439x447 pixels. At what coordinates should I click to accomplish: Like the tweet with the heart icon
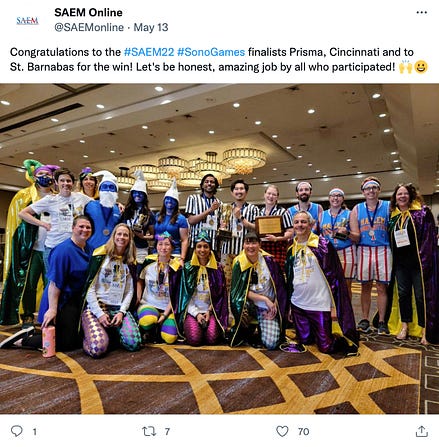tap(282, 431)
